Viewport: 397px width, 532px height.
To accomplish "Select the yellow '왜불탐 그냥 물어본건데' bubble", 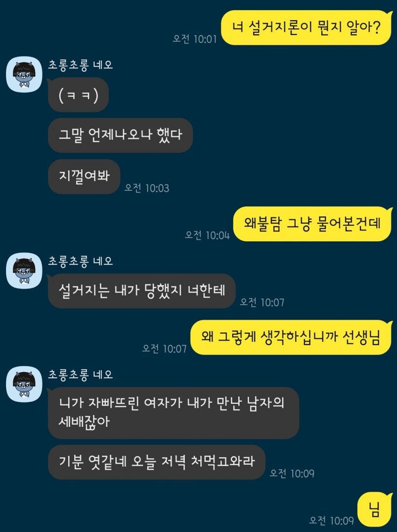I will 312,224.
